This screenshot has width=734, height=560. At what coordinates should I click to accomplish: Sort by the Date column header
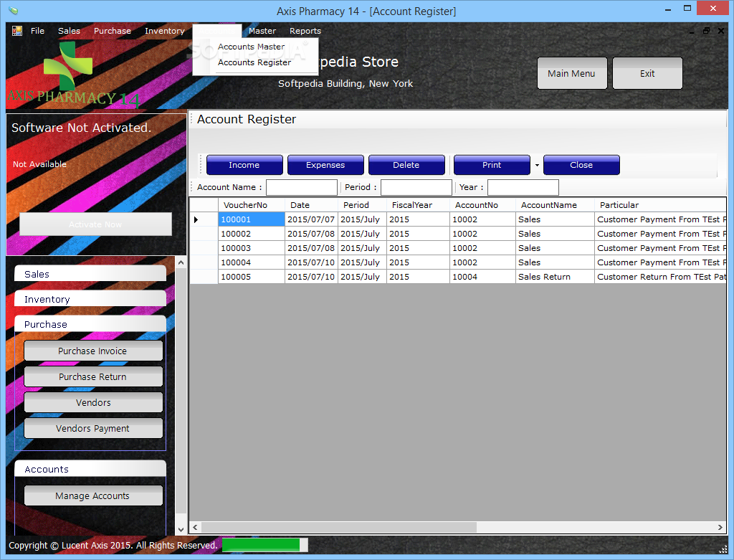[311, 205]
